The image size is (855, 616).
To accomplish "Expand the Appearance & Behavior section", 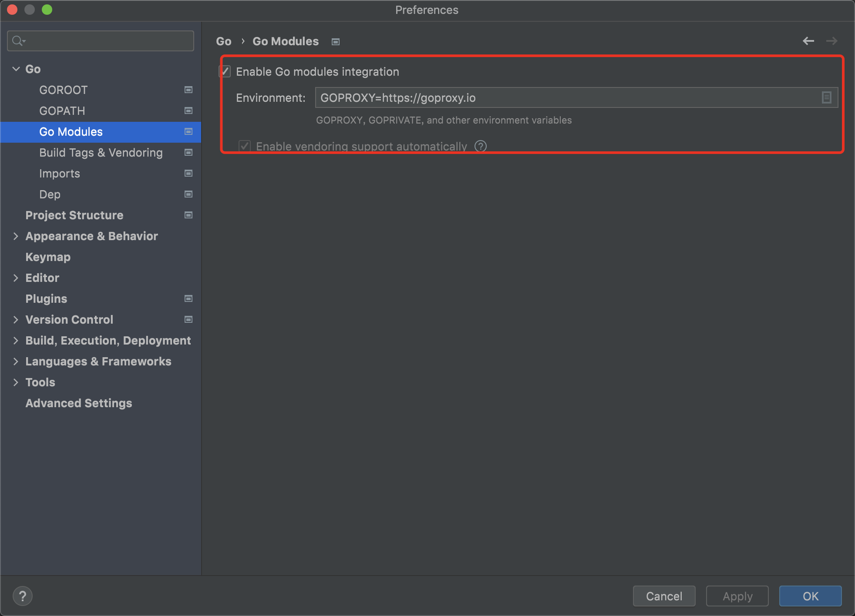I will (16, 236).
